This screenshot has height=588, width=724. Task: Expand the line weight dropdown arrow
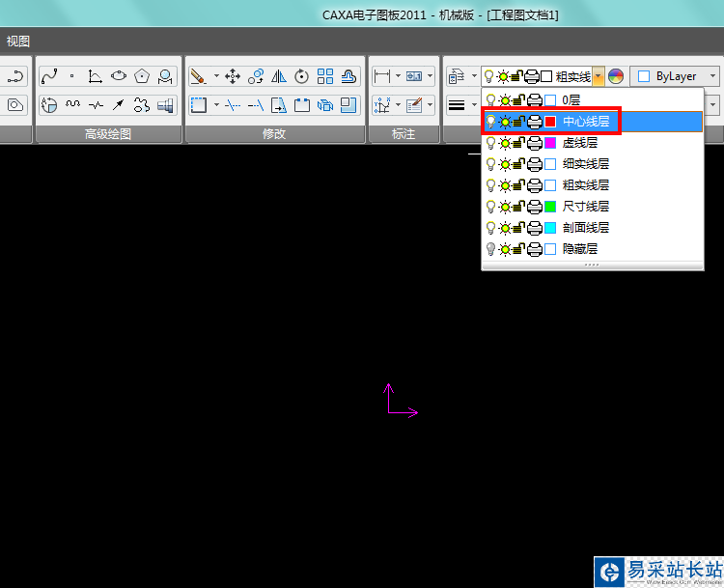coord(474,105)
